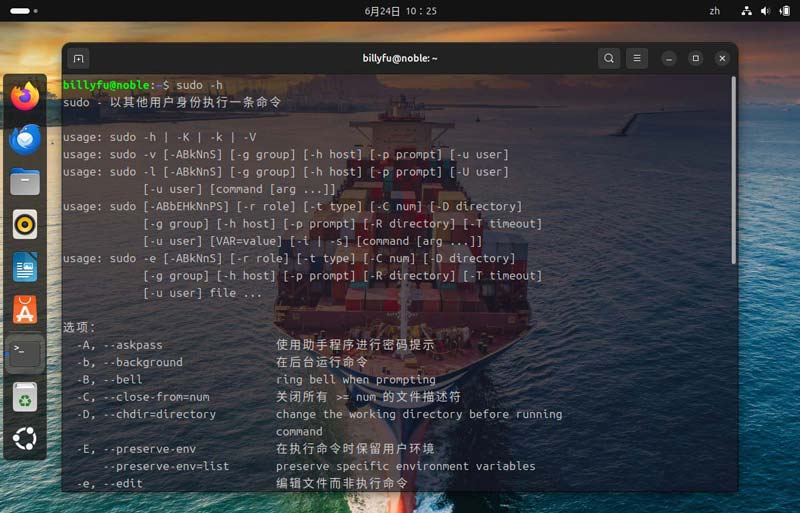
Task: Show all applications via Ubuntu logo
Action: coord(25,438)
